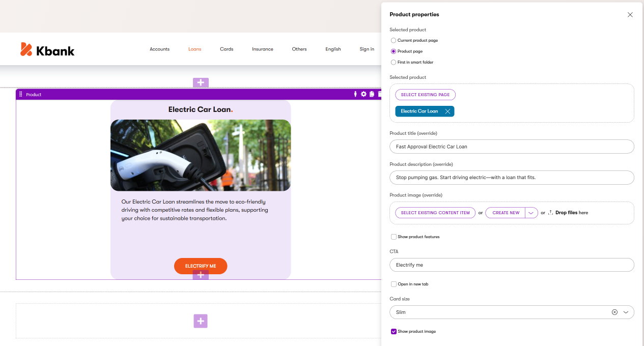Open the Insurance navigation item

tap(262, 49)
